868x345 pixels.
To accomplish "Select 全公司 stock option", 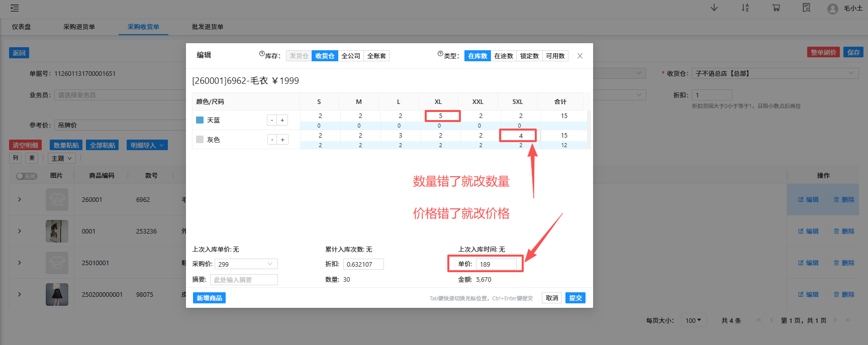I will 351,56.
